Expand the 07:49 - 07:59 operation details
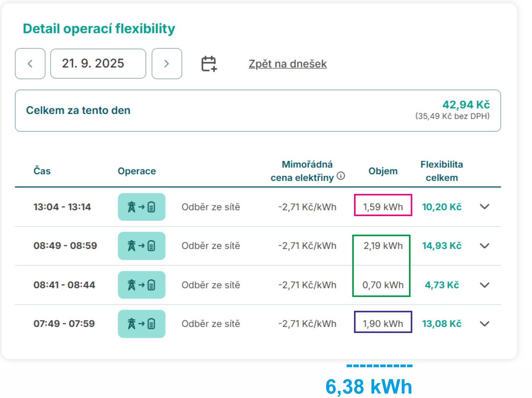532x398 pixels. (484, 324)
